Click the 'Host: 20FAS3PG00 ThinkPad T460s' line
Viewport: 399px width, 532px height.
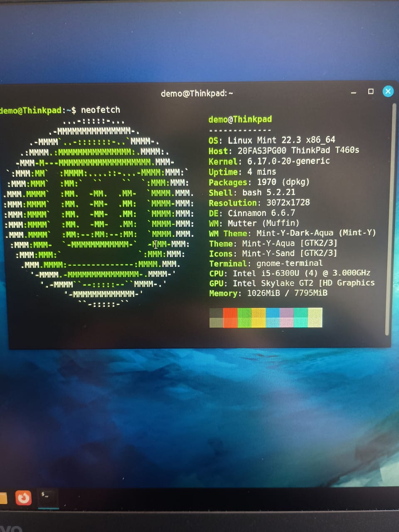click(x=284, y=150)
